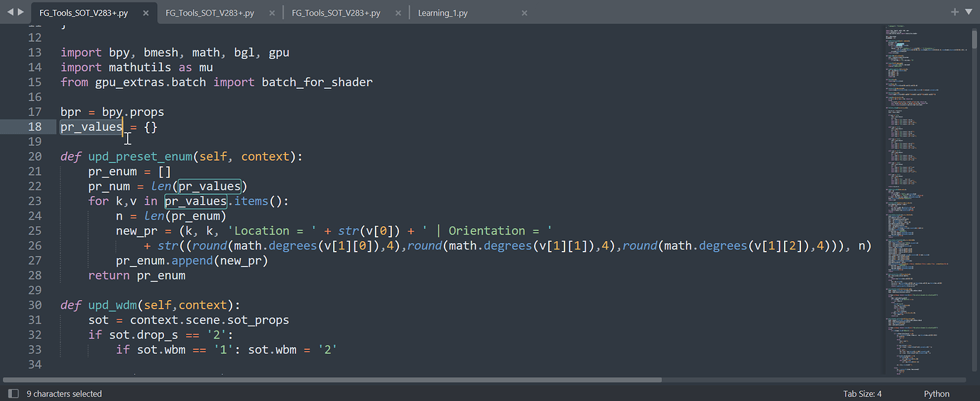Click selected 'pr_values' on line 18
This screenshot has width=980, height=401.
[x=92, y=127]
